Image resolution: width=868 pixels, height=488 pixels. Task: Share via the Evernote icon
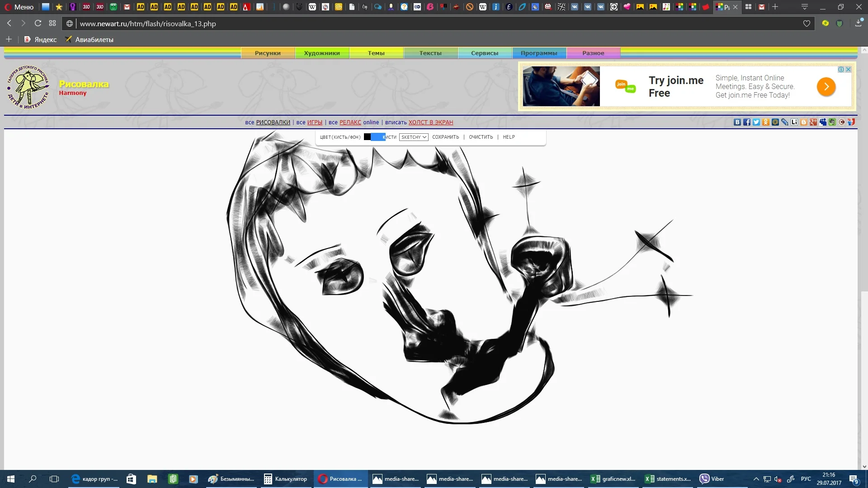point(832,122)
